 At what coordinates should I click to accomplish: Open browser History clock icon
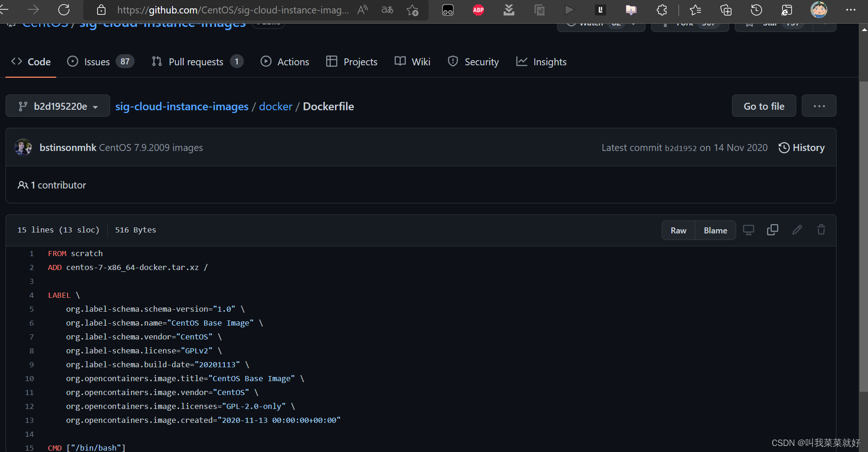pyautogui.click(x=756, y=10)
